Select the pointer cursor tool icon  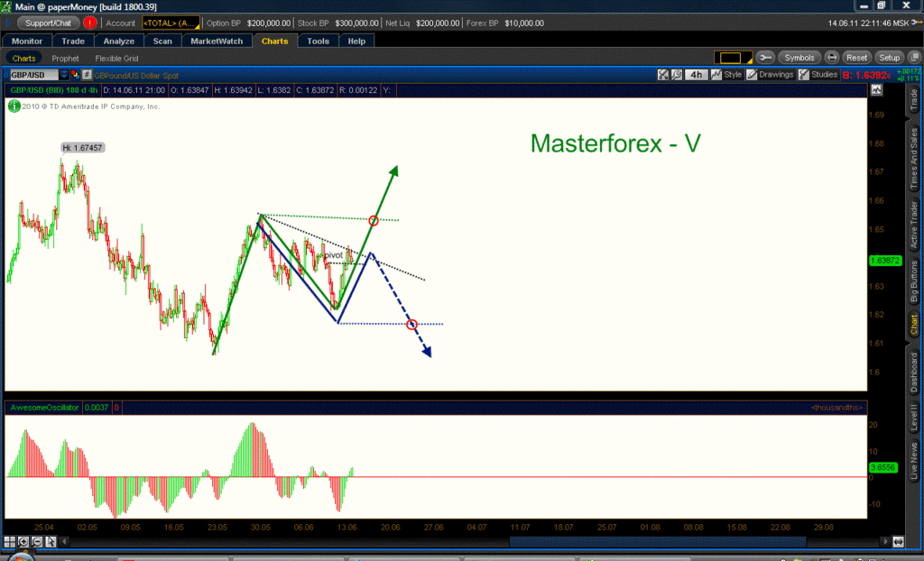pyautogui.click(x=51, y=541)
